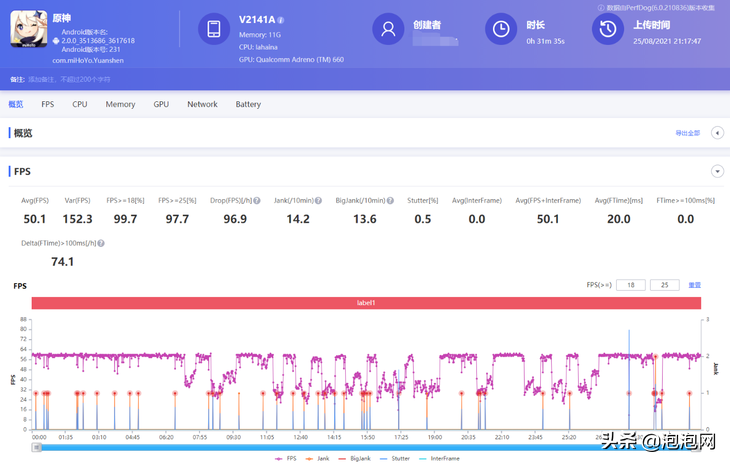Viewport: 730px width, 464px height.
Task: Click the Var(FPS) value 152.3
Action: 77,219
